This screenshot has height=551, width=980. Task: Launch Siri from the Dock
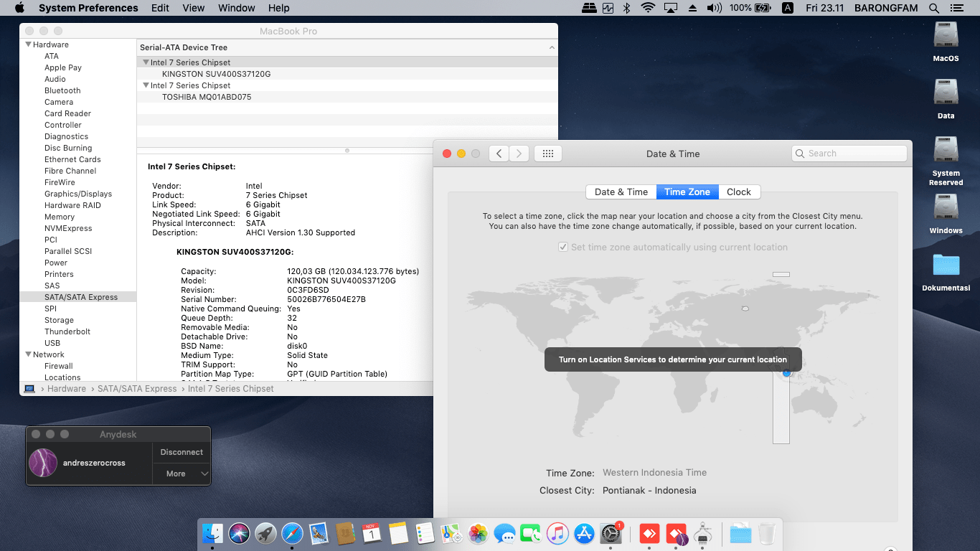click(x=239, y=534)
